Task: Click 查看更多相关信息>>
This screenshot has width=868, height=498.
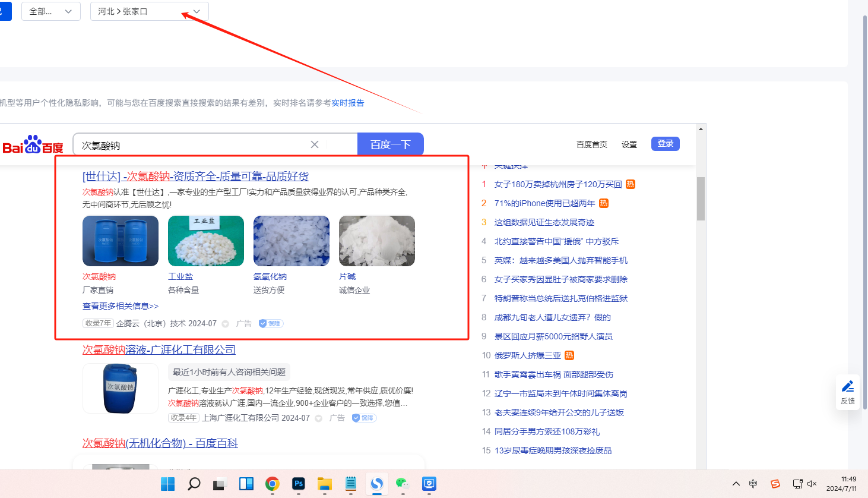Action: point(121,306)
